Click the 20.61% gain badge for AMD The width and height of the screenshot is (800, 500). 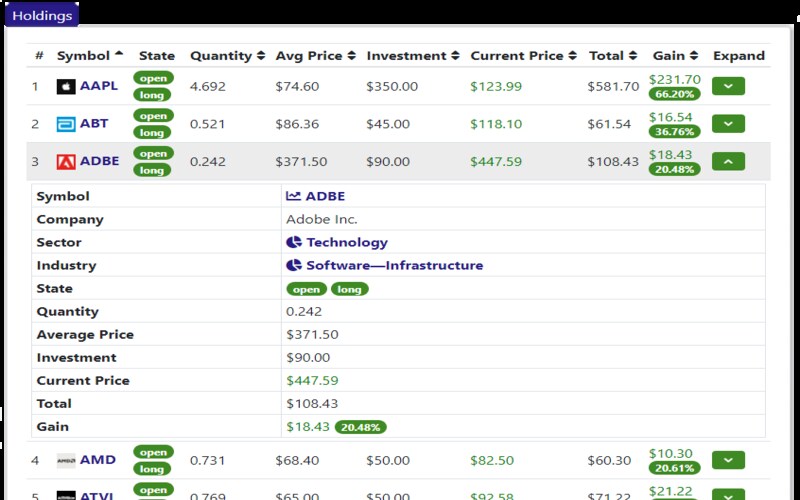point(674,468)
